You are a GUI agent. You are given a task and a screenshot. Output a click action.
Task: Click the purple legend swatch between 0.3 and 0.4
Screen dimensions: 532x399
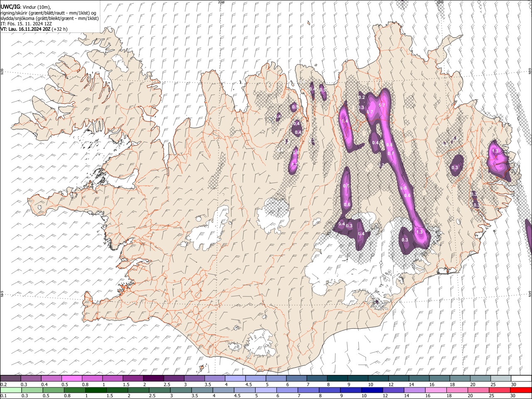click(32, 378)
